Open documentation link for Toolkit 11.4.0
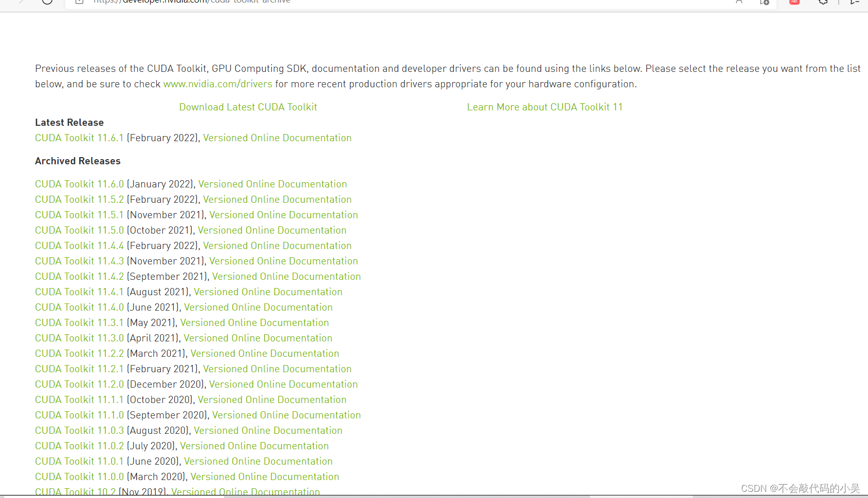 pyautogui.click(x=258, y=308)
